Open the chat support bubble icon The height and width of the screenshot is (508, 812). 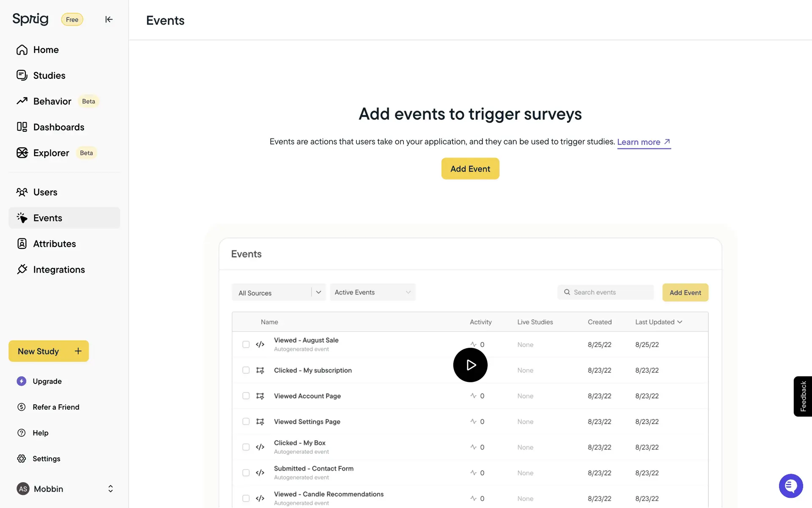click(790, 486)
